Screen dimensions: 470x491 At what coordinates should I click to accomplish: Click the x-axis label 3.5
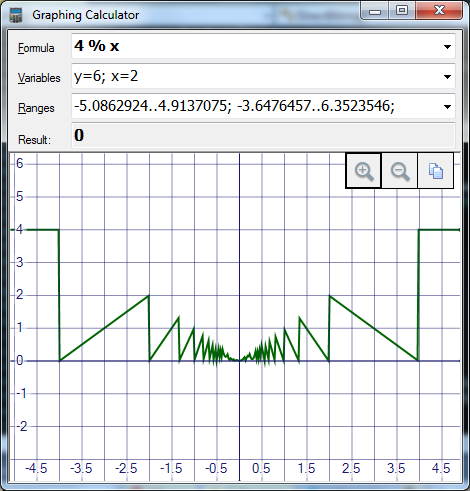click(396, 468)
